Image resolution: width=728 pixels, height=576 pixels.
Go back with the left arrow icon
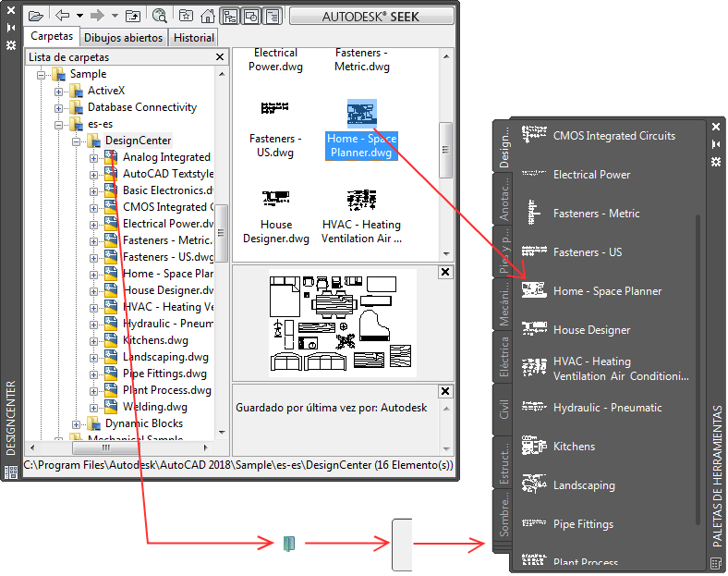tap(62, 16)
